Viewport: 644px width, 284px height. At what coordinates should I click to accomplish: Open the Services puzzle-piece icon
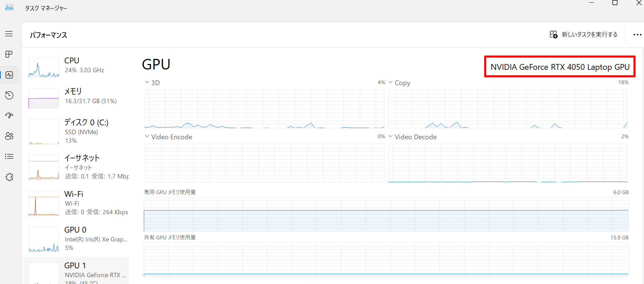(9, 177)
